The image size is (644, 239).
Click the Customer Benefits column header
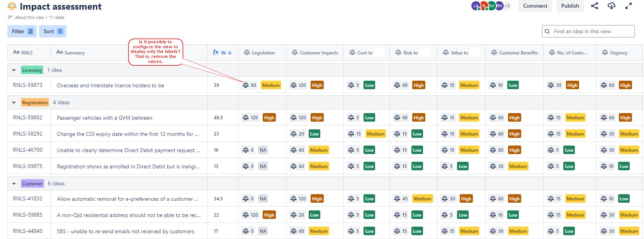coord(514,53)
